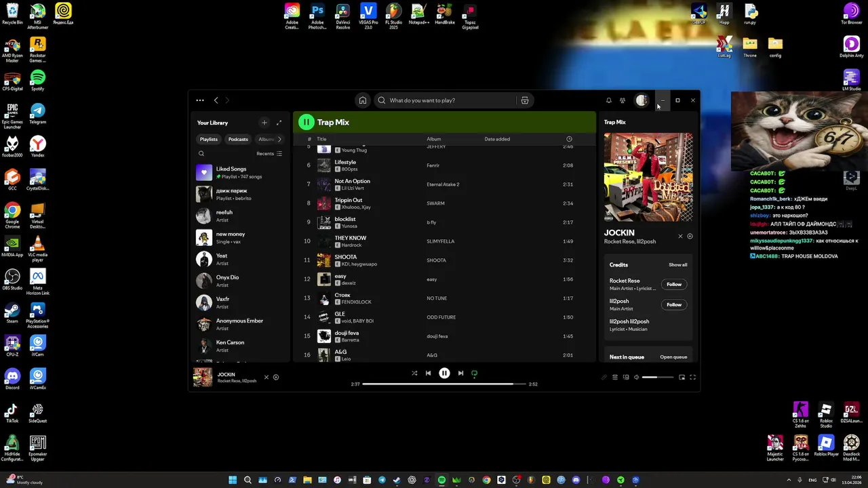Go forward with the right arrow
The image size is (868, 488).
(227, 100)
